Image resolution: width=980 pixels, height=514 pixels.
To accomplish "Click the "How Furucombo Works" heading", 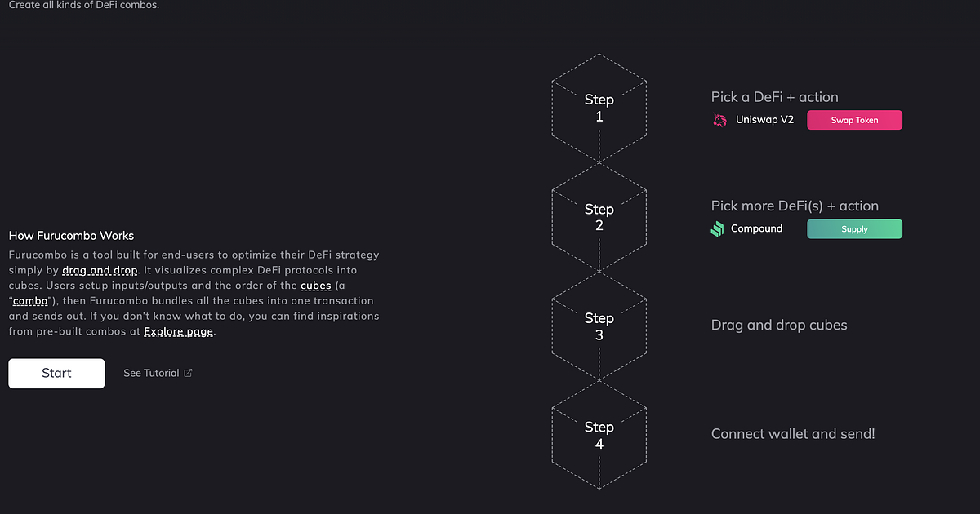I will pos(71,236).
